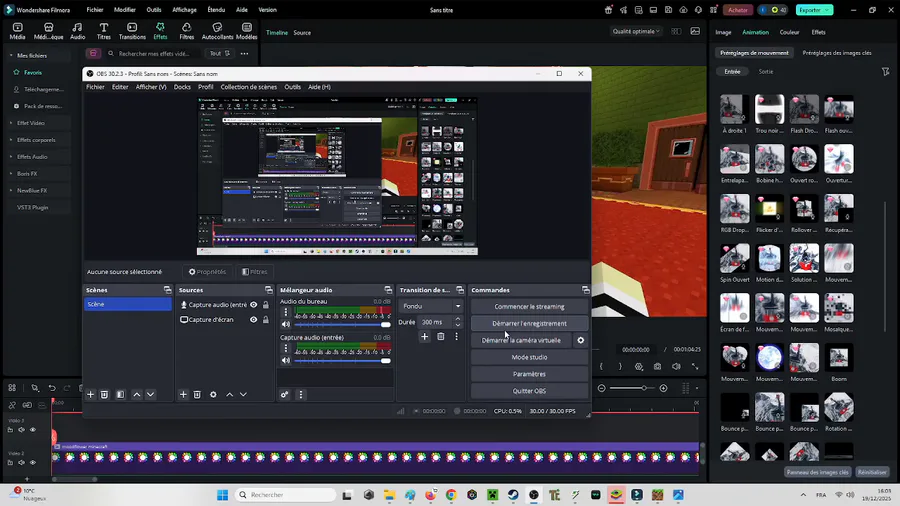
Task: Click the Réinitialiser button in Filmora
Action: coord(872,472)
